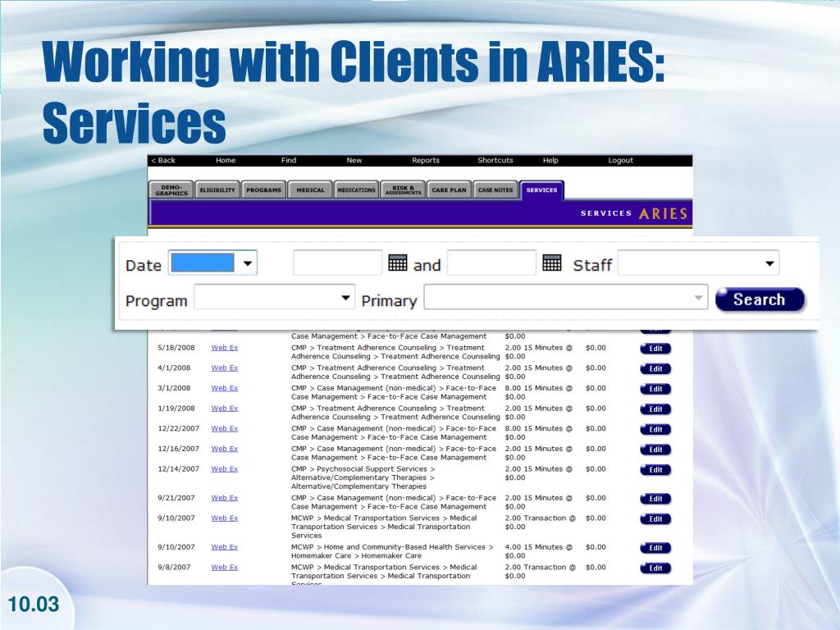Viewport: 840px width, 630px height.
Task: Edit the 4/1/2008 service entry
Action: (655, 369)
